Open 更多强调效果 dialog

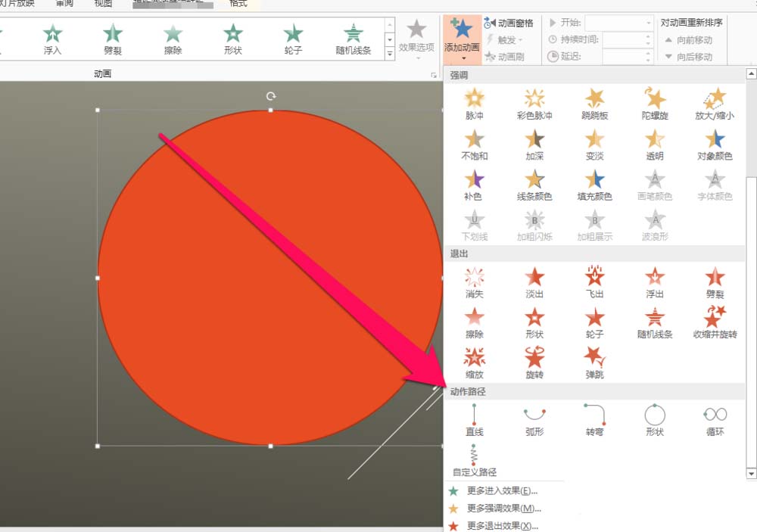tap(503, 509)
